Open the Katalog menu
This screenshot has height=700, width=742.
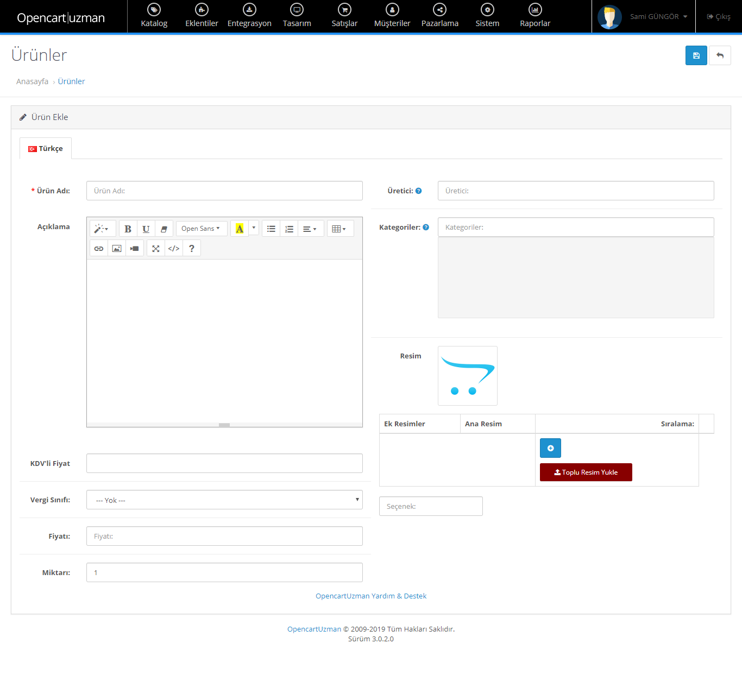point(154,16)
